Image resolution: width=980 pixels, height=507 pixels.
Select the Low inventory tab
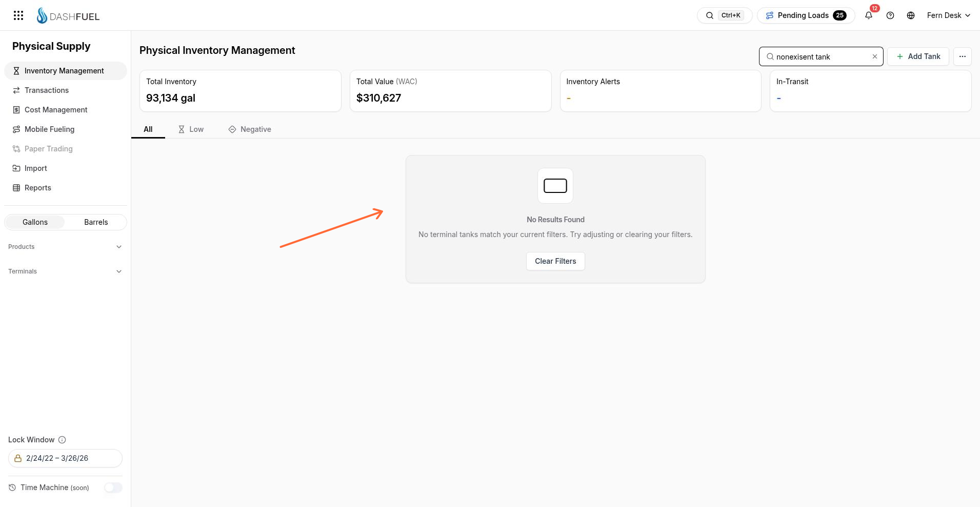191,129
